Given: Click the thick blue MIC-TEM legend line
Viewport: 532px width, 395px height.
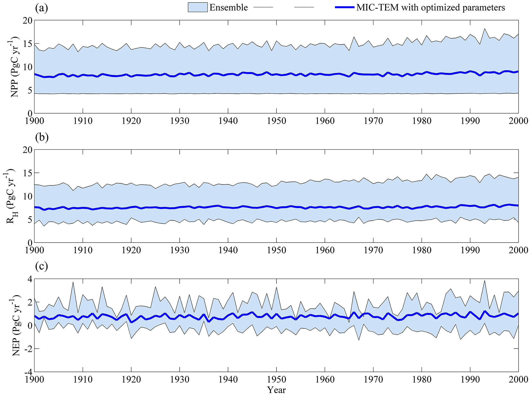Looking at the screenshot, I should click(x=345, y=7).
